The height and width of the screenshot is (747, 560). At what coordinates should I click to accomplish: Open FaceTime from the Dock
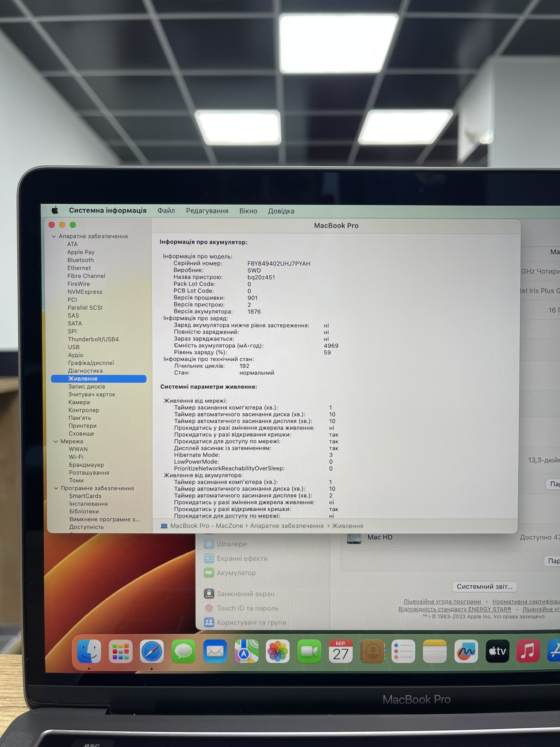click(309, 651)
